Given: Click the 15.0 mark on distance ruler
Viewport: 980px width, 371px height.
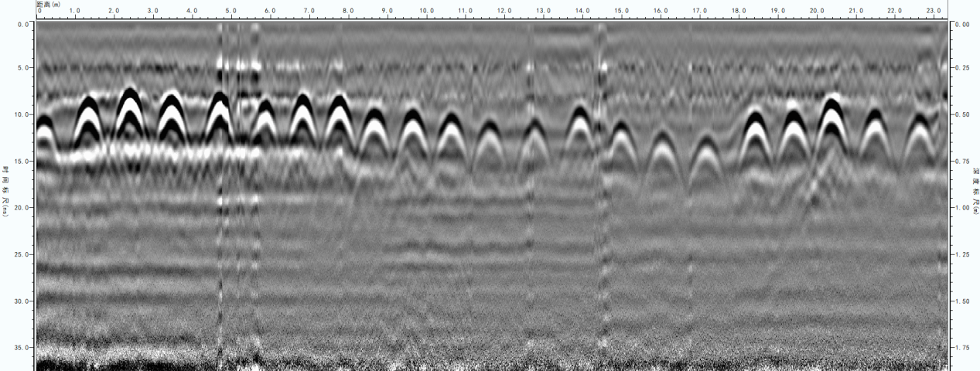Looking at the screenshot, I should (x=621, y=12).
